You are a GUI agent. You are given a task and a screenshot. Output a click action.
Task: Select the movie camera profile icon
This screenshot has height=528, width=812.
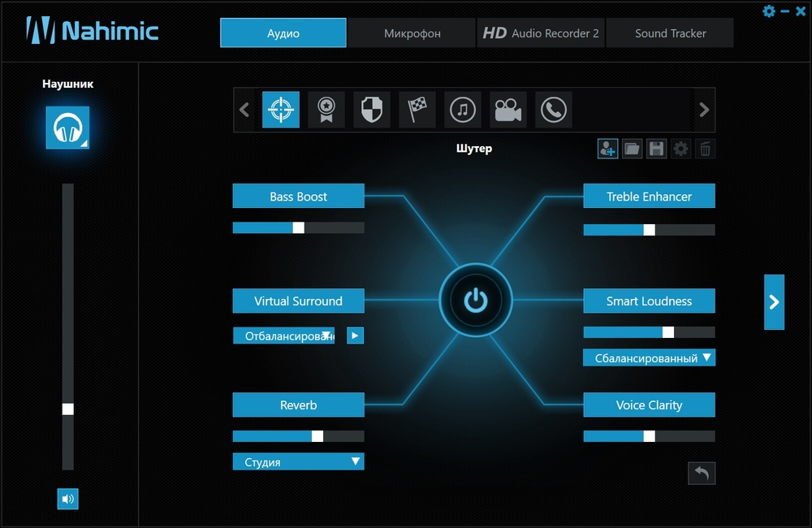coord(508,110)
